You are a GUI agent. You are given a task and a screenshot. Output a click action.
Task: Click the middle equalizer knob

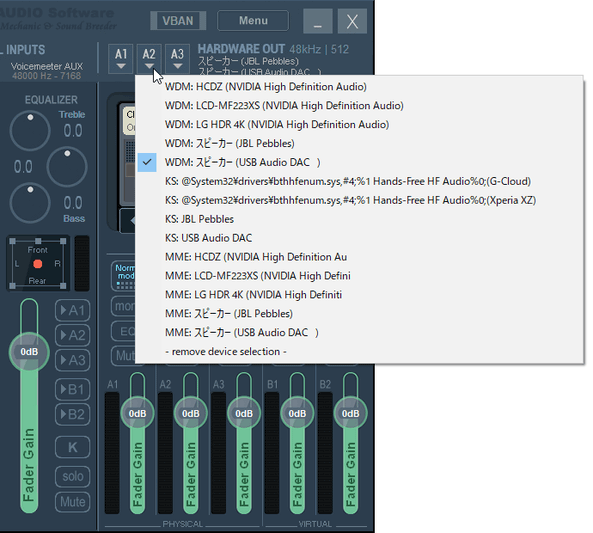click(x=67, y=167)
